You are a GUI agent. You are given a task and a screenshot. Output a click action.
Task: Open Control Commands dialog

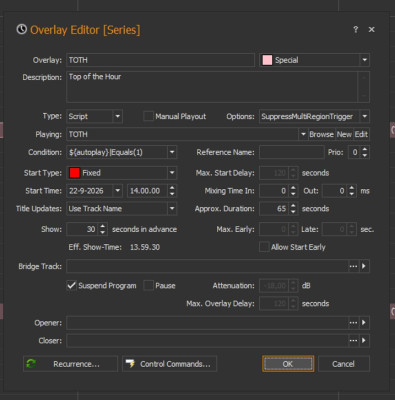[169, 364]
